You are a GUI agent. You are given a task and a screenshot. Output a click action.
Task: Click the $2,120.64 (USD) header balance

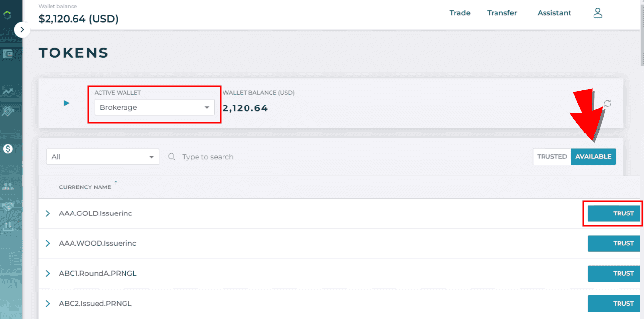click(78, 19)
